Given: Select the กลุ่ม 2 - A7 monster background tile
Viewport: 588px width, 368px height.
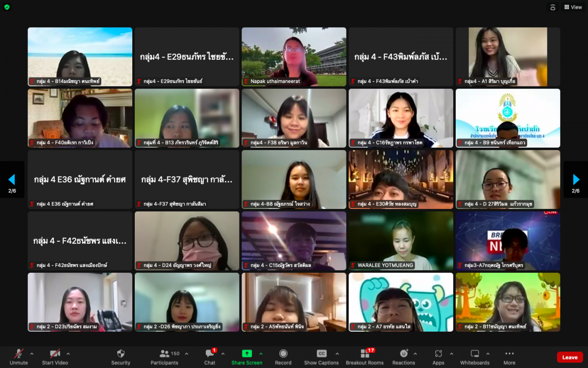Looking at the screenshot, I should click(401, 302).
